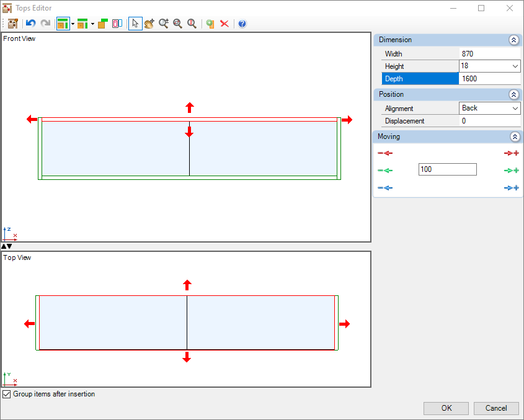Click the blue minus left-arrow move button
Screen dimensions: 524x420
(385, 188)
